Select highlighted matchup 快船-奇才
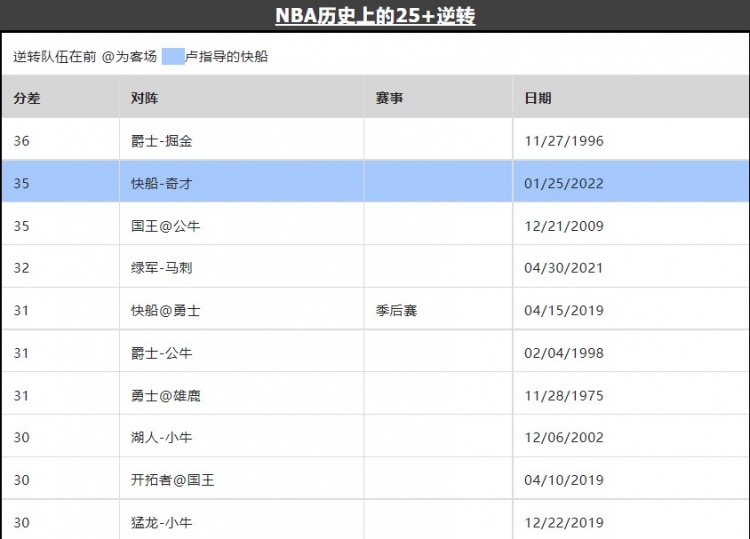 162,183
